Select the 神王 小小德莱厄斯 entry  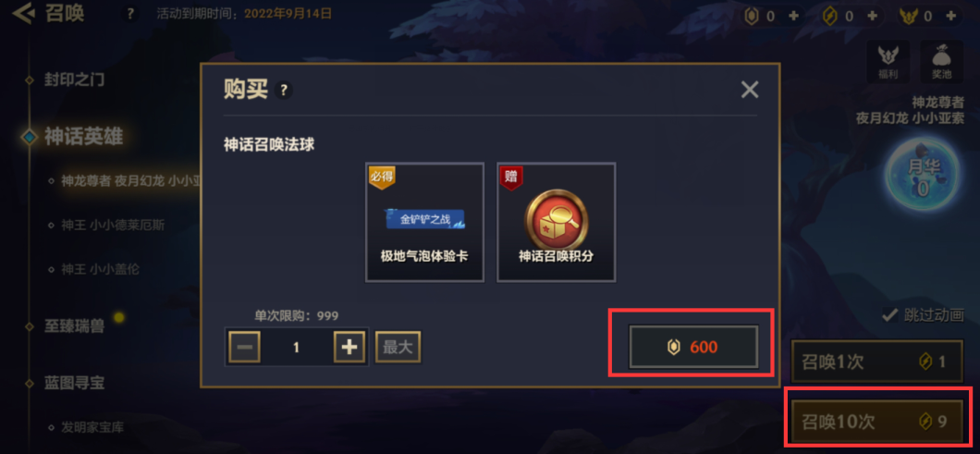[113, 225]
